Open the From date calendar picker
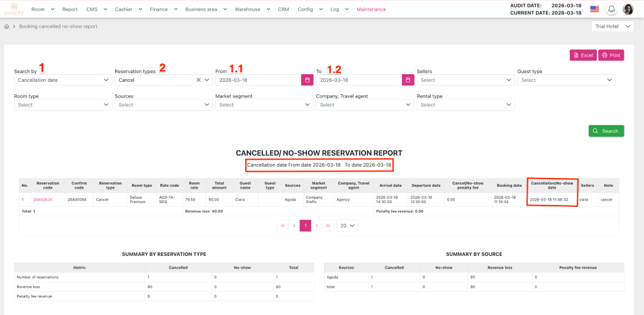644x315 pixels. click(x=307, y=80)
